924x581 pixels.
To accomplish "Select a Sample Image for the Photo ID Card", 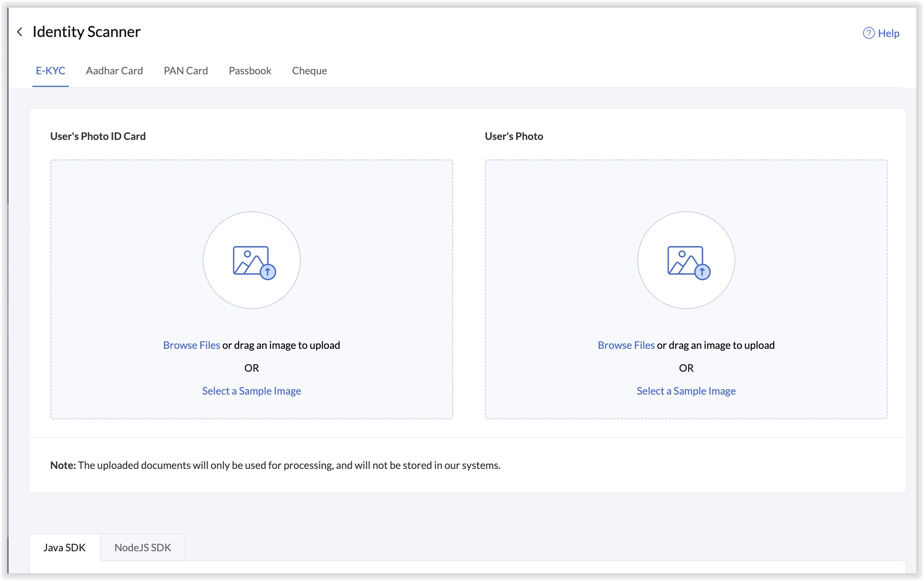I will (251, 391).
